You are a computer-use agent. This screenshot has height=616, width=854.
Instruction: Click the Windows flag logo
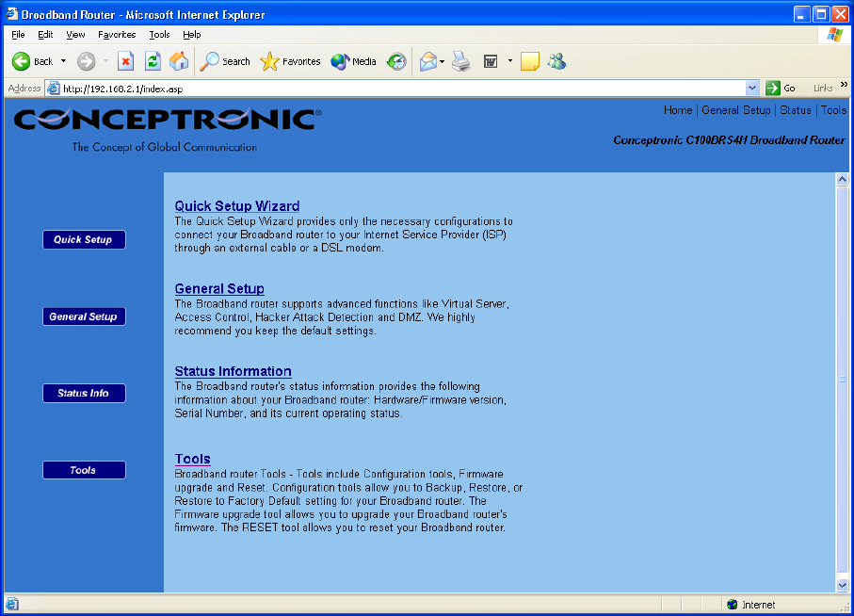click(835, 35)
